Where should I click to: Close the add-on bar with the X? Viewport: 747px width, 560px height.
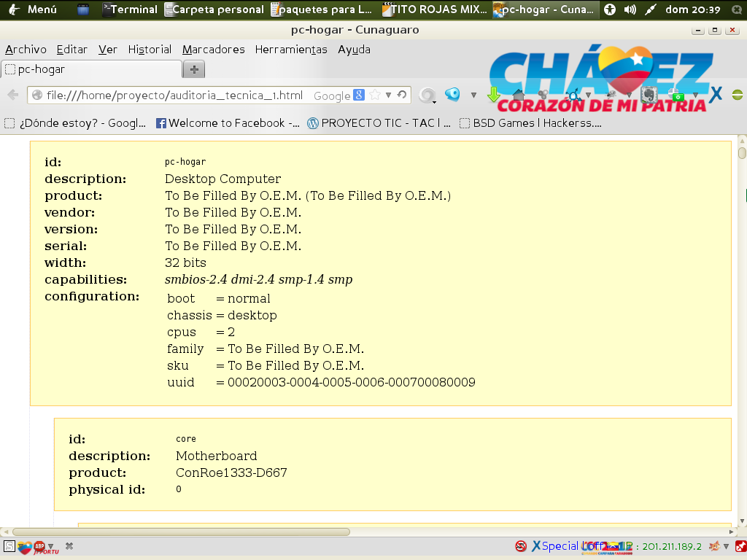[69, 545]
